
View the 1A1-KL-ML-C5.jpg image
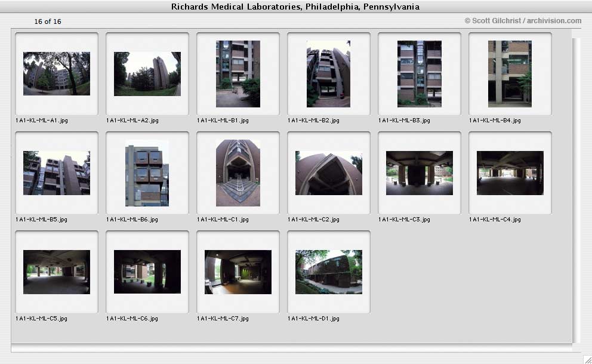pos(57,272)
